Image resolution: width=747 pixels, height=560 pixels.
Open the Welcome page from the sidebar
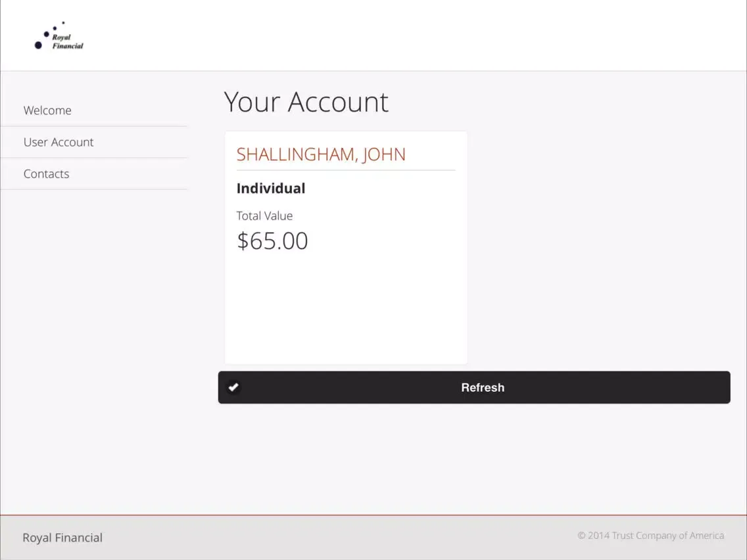(x=47, y=110)
